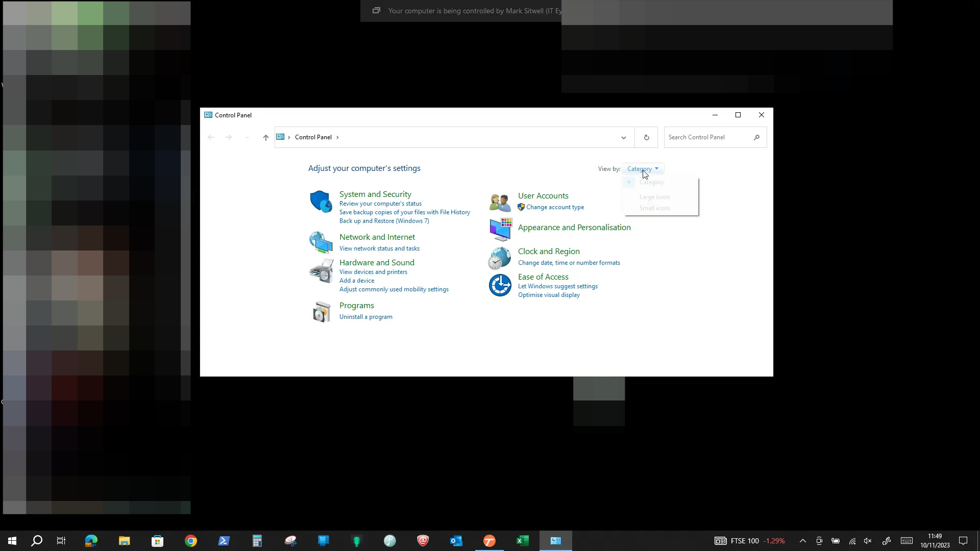
Task: Open Hardware and Sound printer icon
Action: tap(321, 270)
